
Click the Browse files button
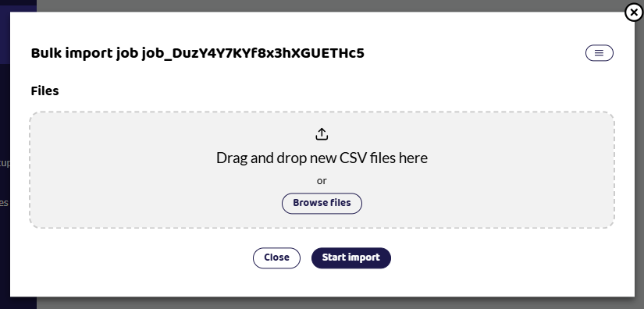[322, 203]
